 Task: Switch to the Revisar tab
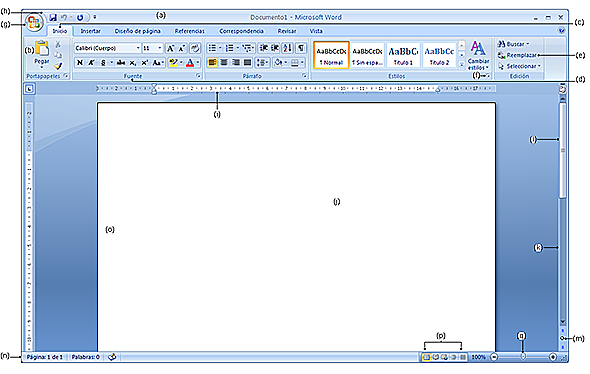click(x=287, y=31)
